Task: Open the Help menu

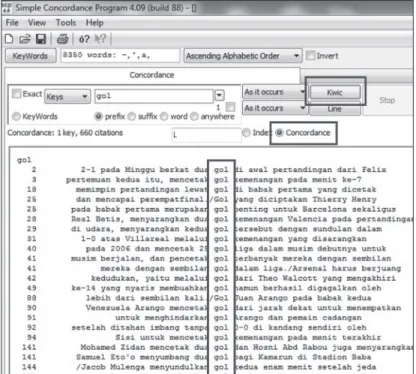Action: coord(94,23)
